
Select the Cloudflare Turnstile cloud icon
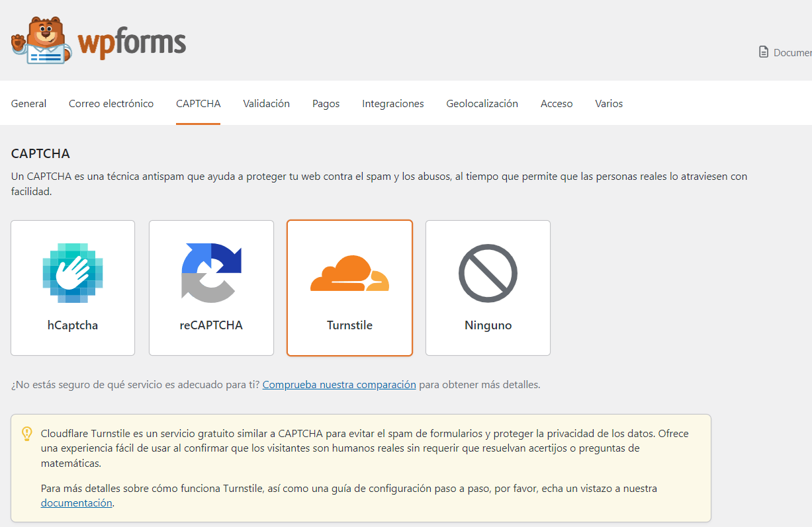pos(349,272)
